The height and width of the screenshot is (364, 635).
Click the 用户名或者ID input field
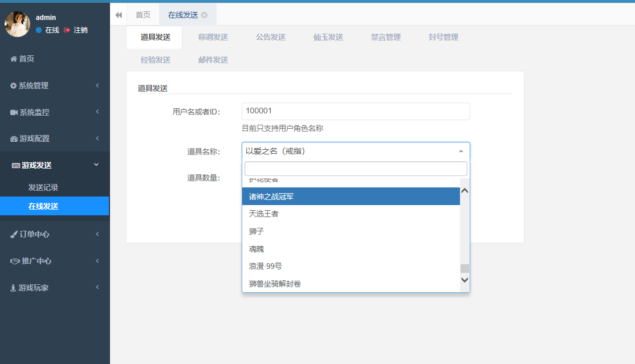pyautogui.click(x=356, y=111)
